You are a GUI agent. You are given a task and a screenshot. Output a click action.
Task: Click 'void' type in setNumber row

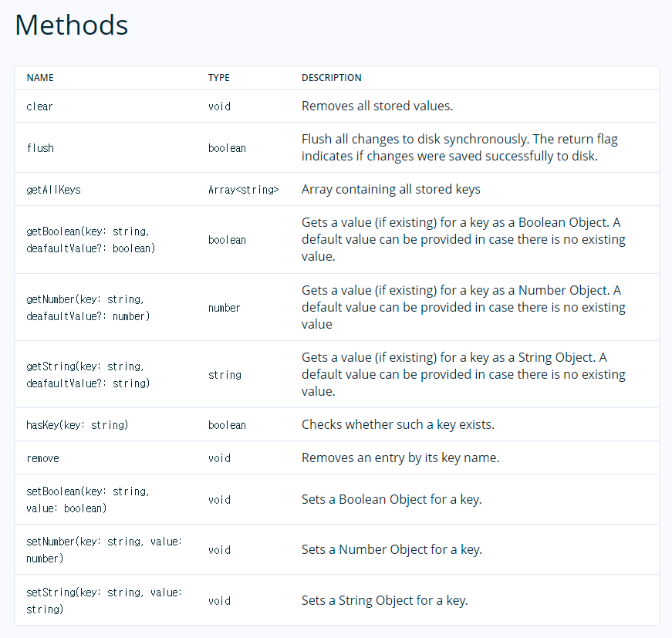tap(219, 550)
